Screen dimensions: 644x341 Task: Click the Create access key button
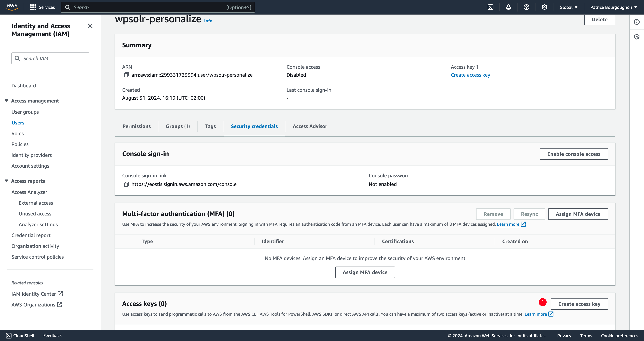pos(579,304)
